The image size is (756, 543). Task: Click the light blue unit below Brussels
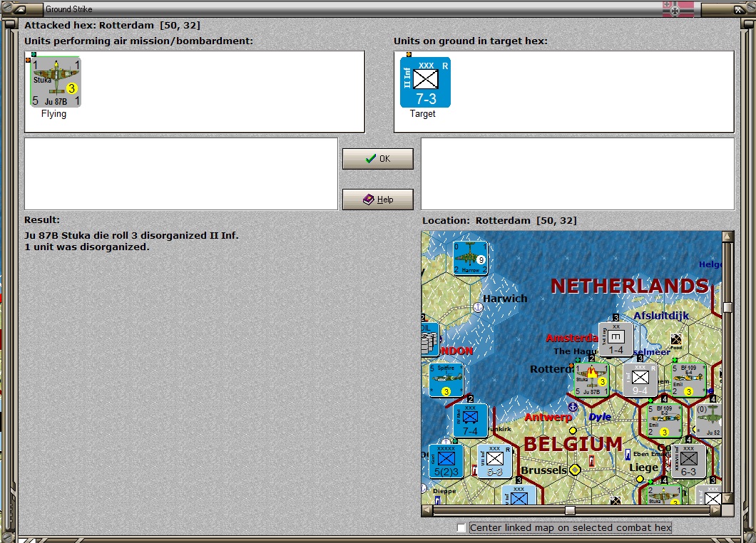pos(519,495)
